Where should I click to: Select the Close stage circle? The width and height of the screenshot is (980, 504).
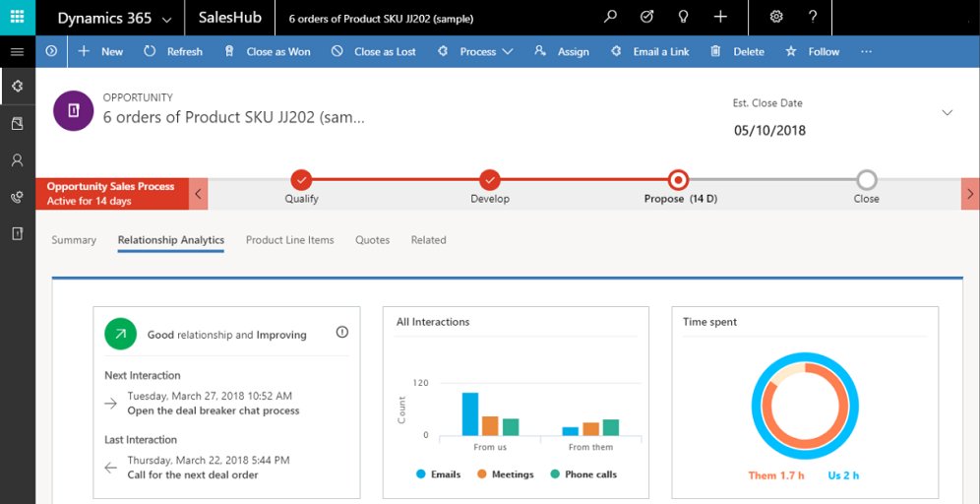point(866,180)
